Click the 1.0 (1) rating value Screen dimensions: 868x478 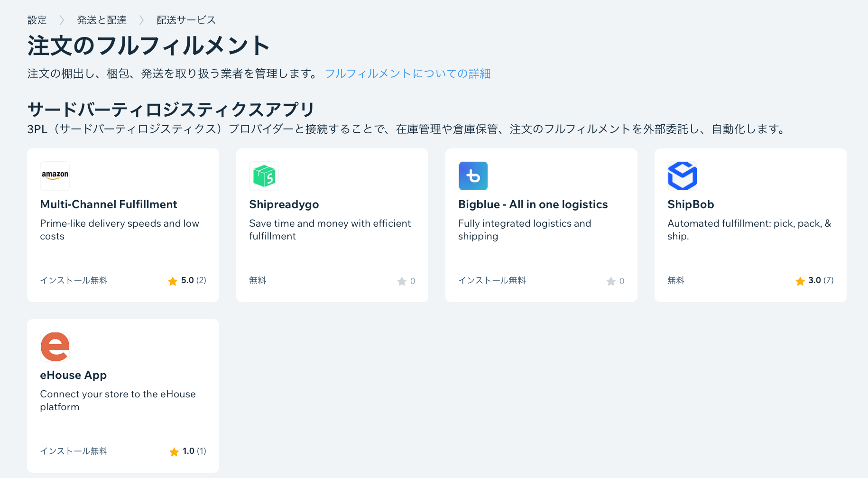coord(194,451)
